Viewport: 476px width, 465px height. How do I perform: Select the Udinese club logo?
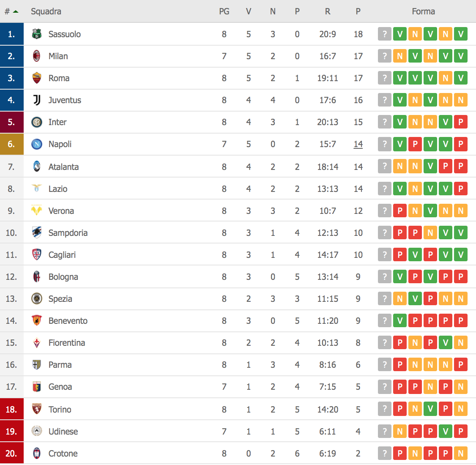pos(37,431)
